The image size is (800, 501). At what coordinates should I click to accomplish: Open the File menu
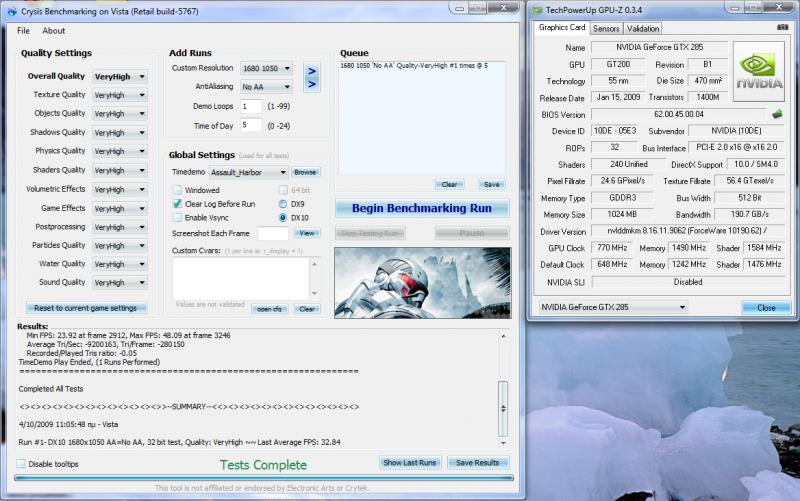click(x=23, y=31)
